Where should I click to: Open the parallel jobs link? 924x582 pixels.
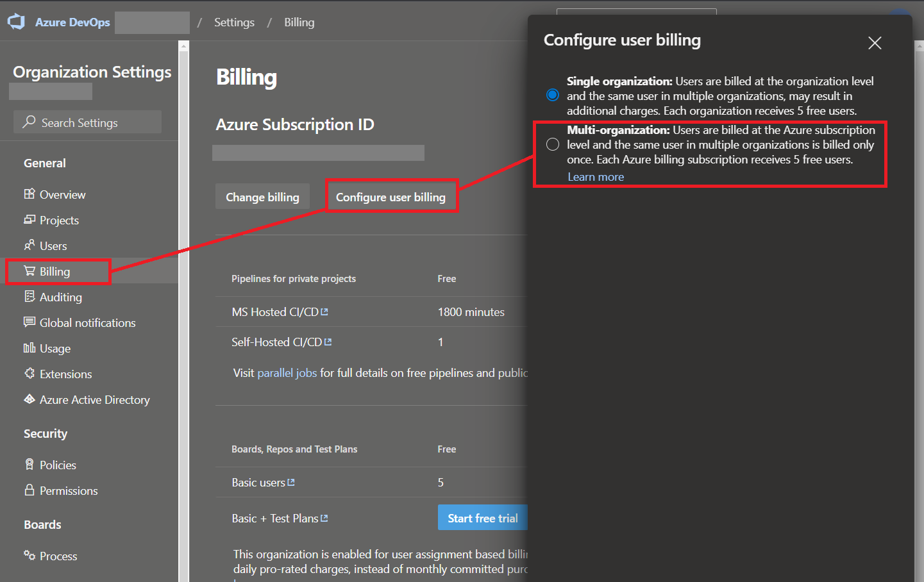287,372
